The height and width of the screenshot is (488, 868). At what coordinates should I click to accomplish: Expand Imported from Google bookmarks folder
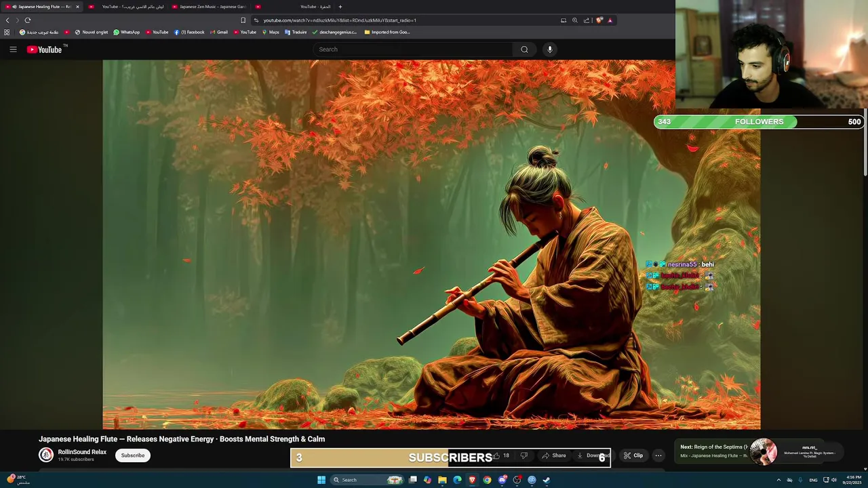[387, 32]
